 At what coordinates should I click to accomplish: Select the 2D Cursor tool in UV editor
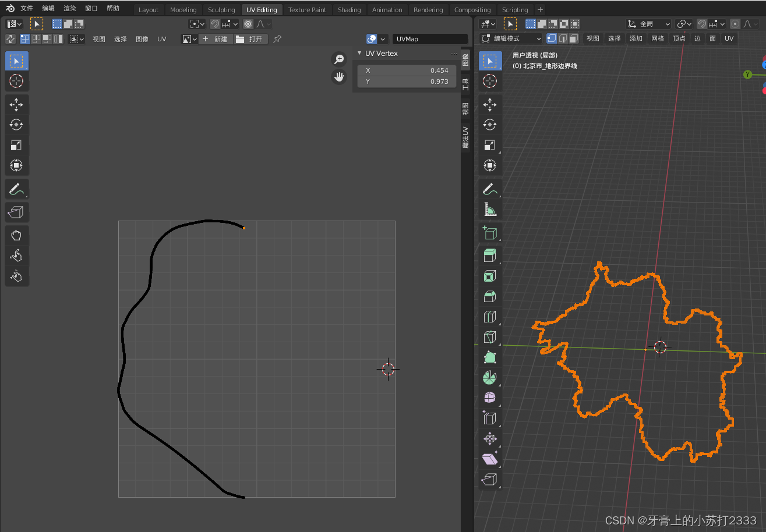(x=16, y=81)
